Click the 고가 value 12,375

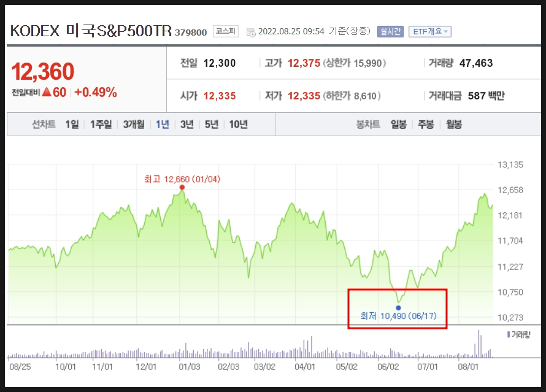tap(304, 63)
